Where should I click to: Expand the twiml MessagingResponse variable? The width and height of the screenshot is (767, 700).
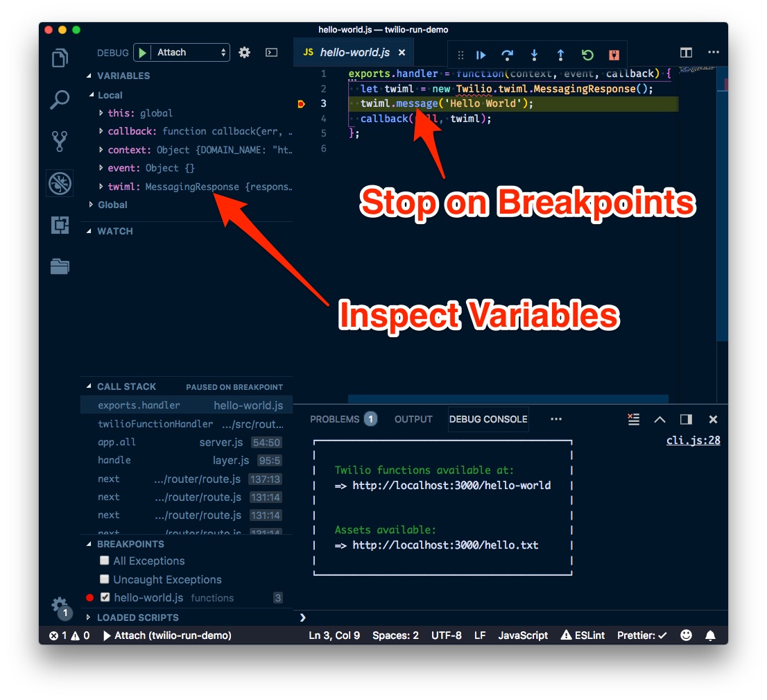101,187
